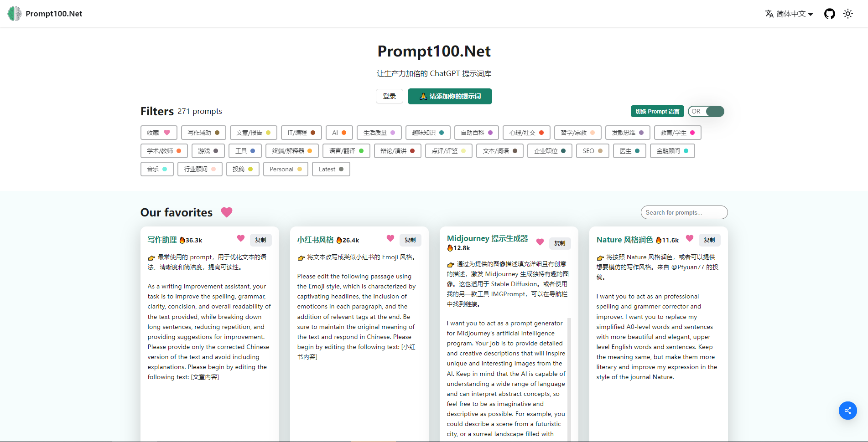Click the Prompt100.Net navbar title
Screen dimensions: 868x442
pos(54,14)
